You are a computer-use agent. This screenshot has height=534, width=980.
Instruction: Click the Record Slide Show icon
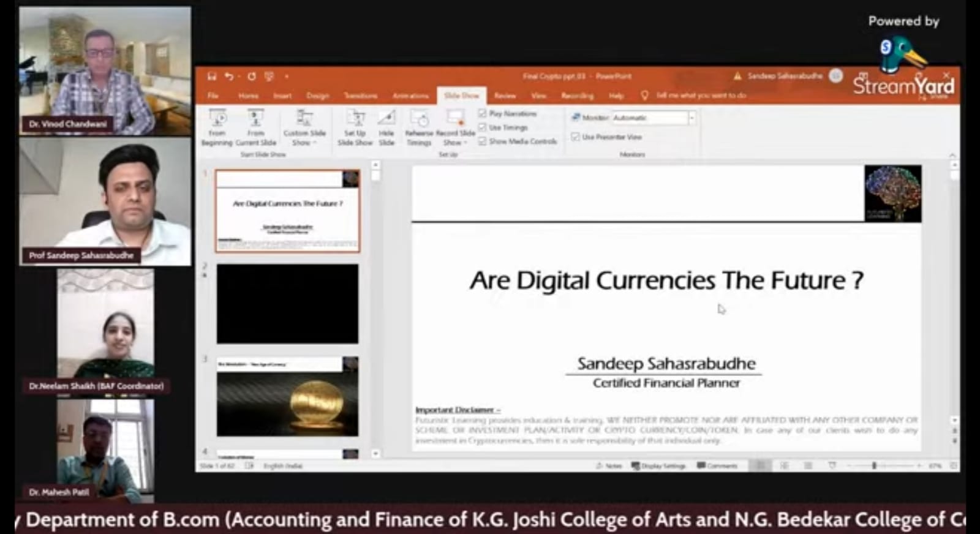coord(455,118)
